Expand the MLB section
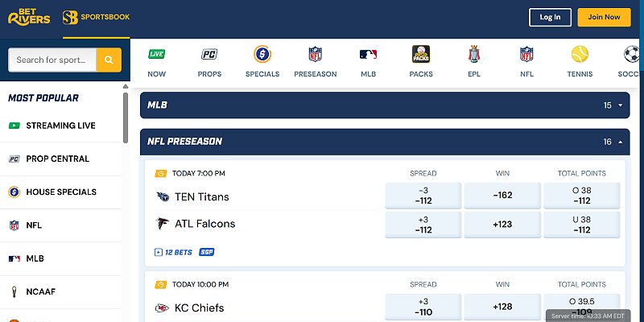 [619, 105]
